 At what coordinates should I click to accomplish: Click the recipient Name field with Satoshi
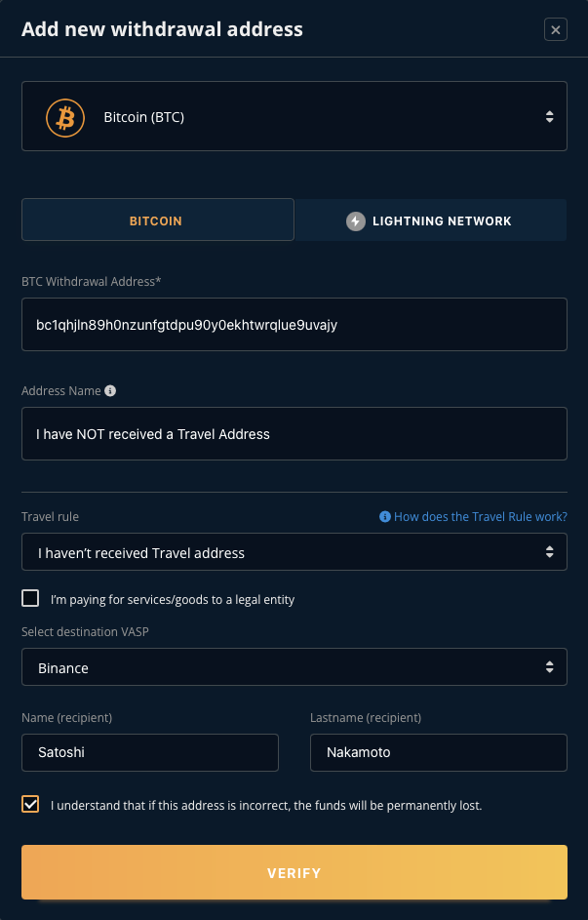(x=149, y=753)
